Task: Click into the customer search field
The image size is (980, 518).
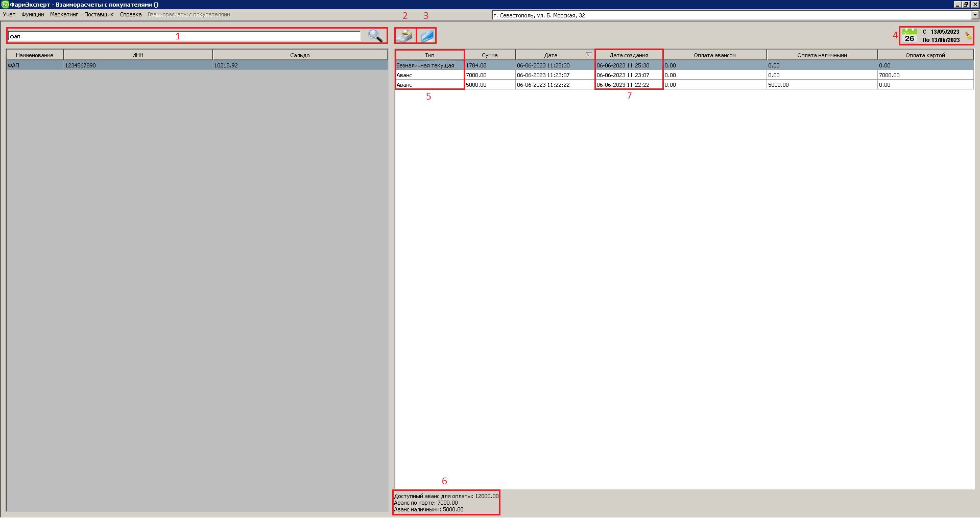Action: coord(184,36)
